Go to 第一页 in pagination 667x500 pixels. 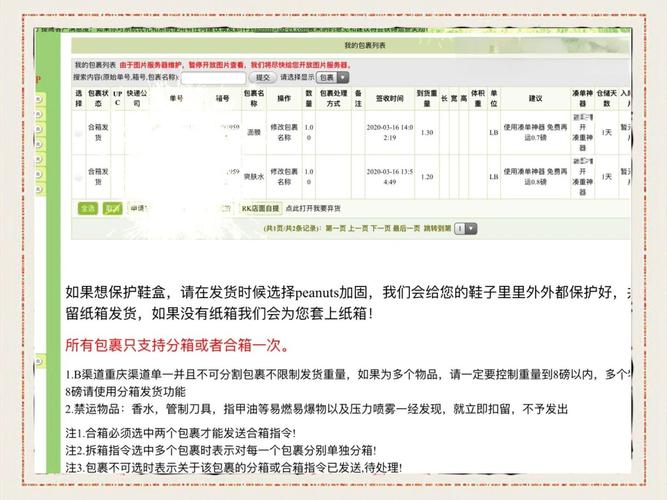click(336, 229)
